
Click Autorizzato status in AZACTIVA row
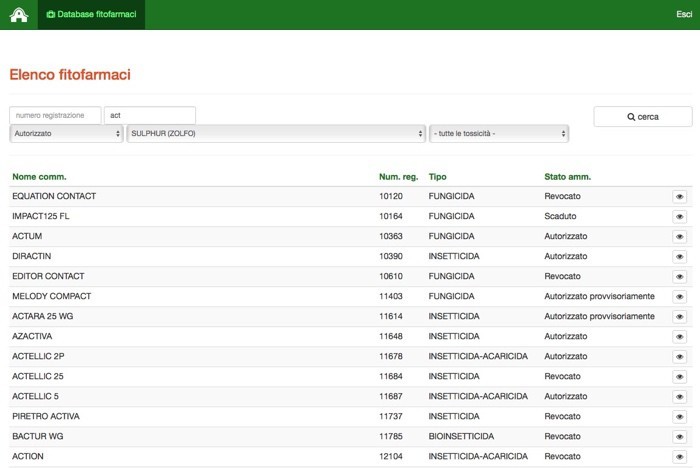click(x=566, y=336)
